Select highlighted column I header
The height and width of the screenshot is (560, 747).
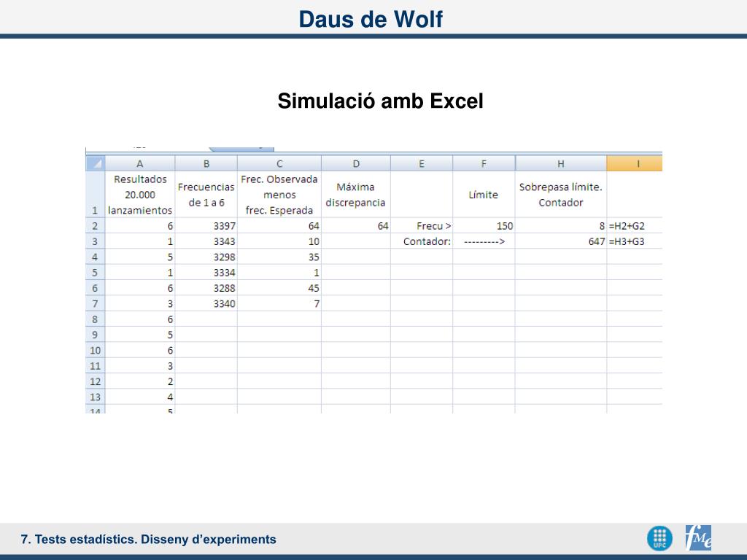pyautogui.click(x=635, y=163)
